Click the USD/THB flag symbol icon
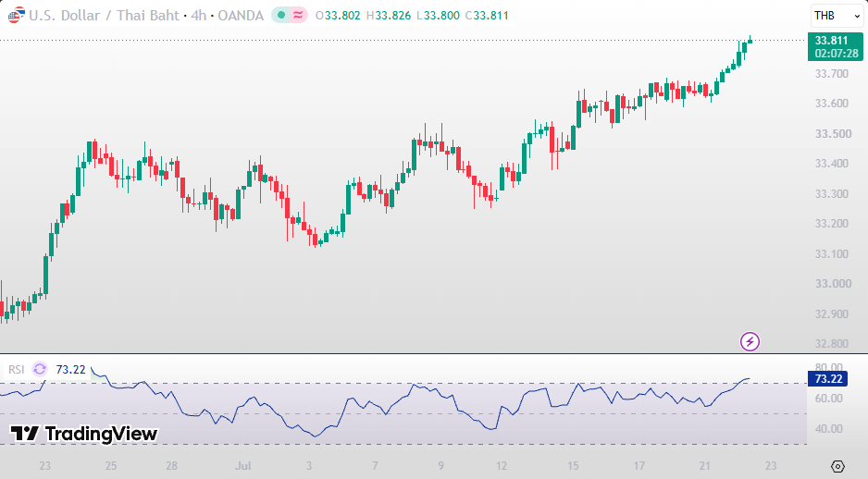868x479 pixels. click(16, 16)
